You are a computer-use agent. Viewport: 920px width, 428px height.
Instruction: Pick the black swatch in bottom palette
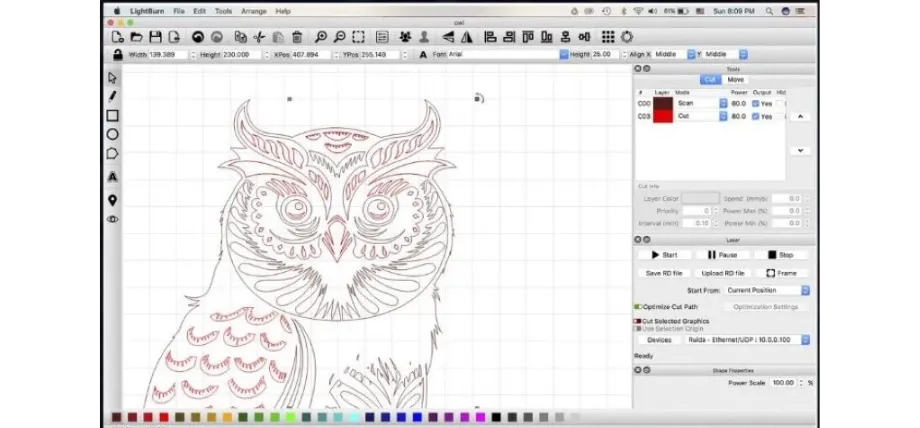click(x=496, y=417)
